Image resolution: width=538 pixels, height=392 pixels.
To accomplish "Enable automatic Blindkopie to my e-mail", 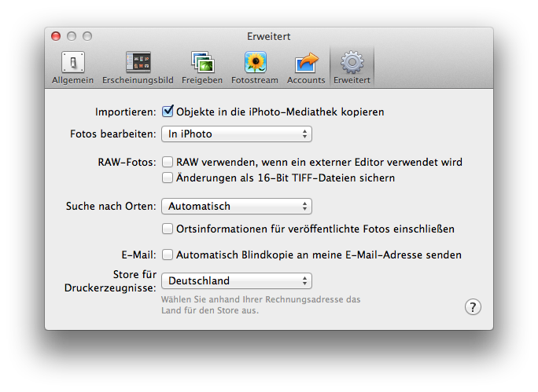I will (168, 255).
